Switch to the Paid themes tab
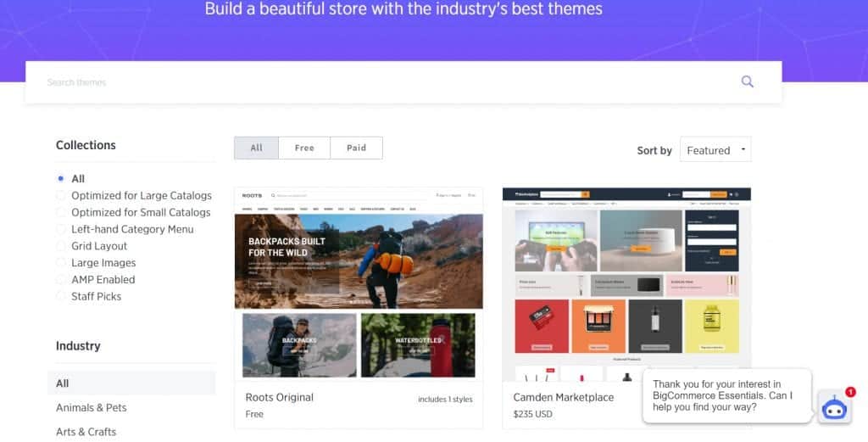The width and height of the screenshot is (868, 442). [357, 148]
